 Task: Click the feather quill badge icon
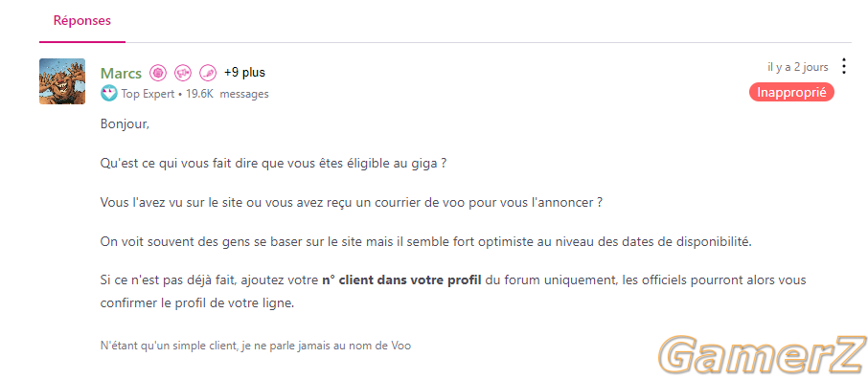(208, 73)
